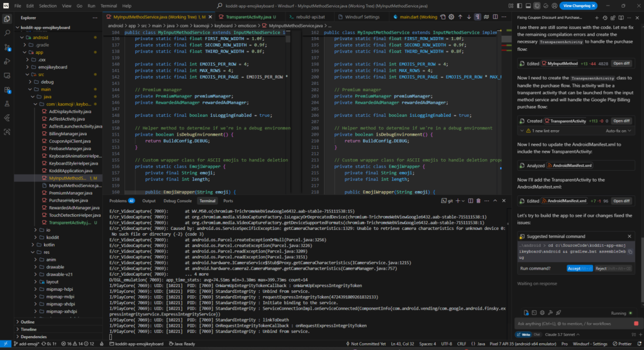Copy the suggested terminal command

pyautogui.click(x=630, y=251)
